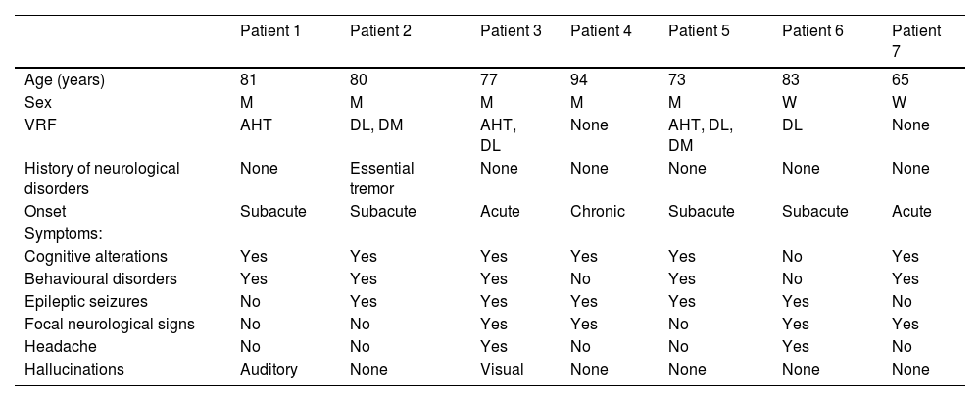Select the 'Epileptic seizures' row label

click(87, 302)
